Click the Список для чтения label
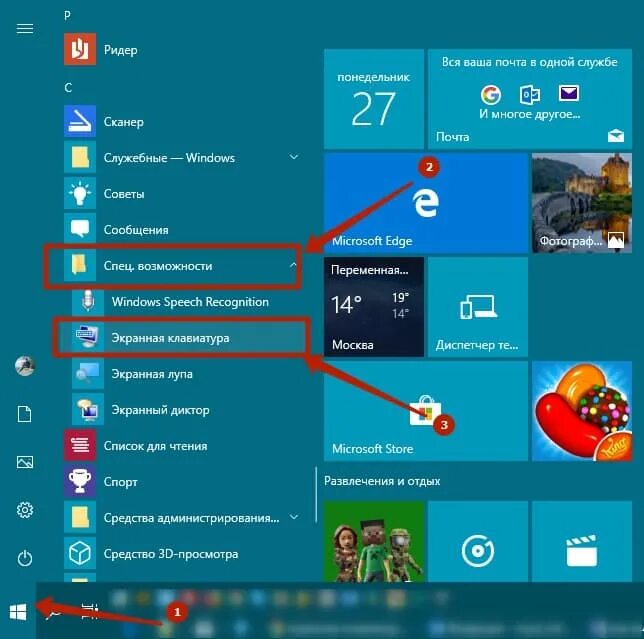The image size is (644, 639). tap(155, 446)
